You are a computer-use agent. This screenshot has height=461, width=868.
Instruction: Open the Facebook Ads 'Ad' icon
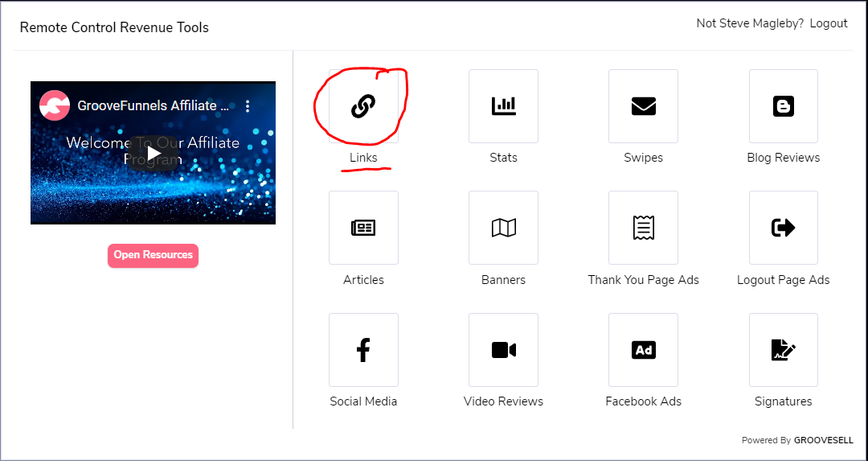coord(643,350)
